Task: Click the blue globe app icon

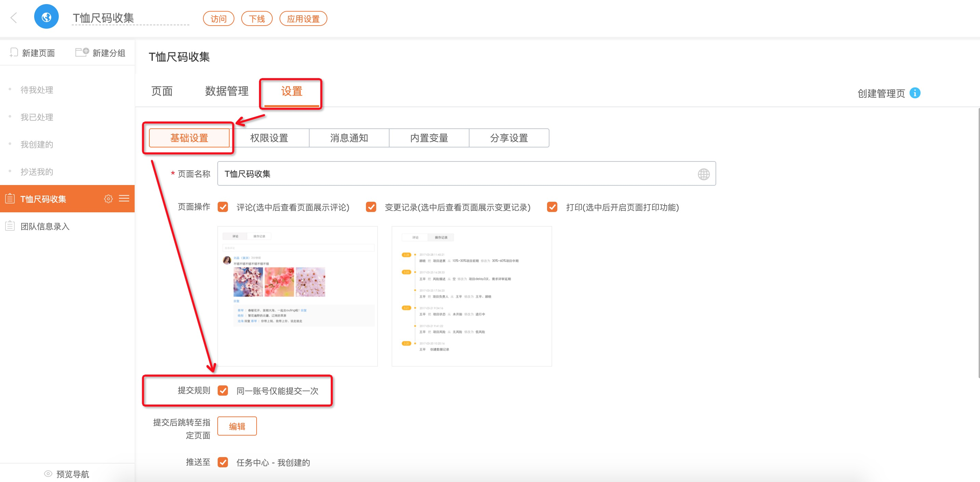Action: coord(46,17)
